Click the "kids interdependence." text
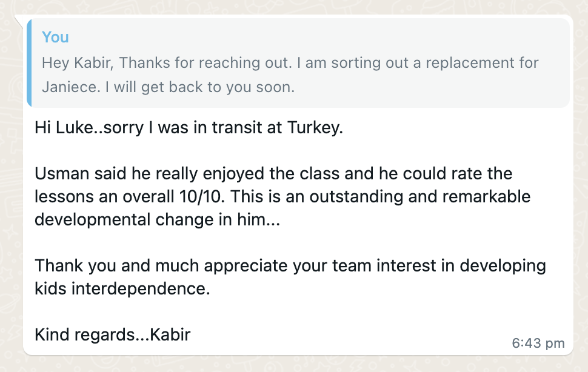 [x=122, y=288]
